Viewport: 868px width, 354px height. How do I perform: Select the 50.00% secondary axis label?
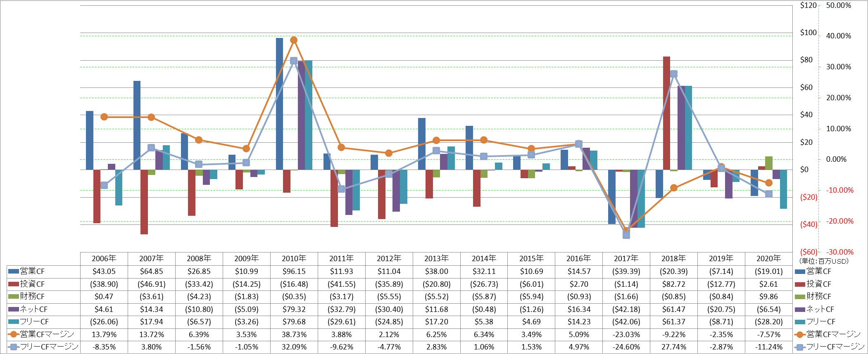pyautogui.click(x=838, y=5)
